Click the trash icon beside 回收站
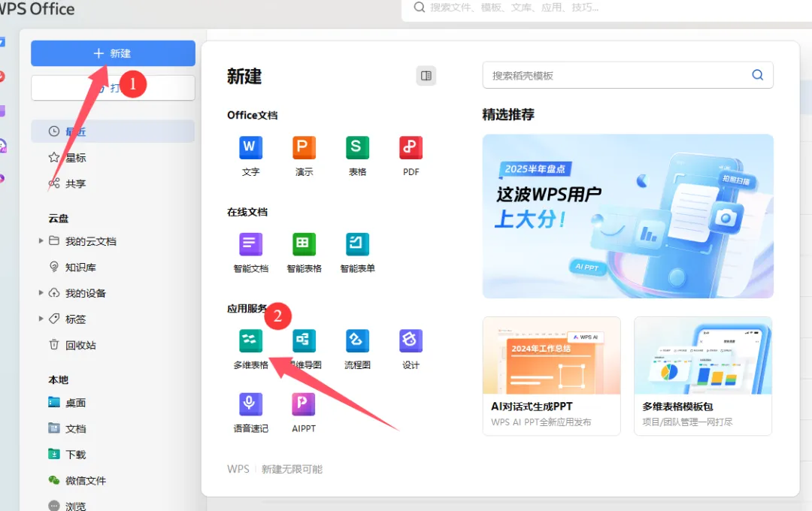This screenshot has height=511, width=812. tap(54, 344)
